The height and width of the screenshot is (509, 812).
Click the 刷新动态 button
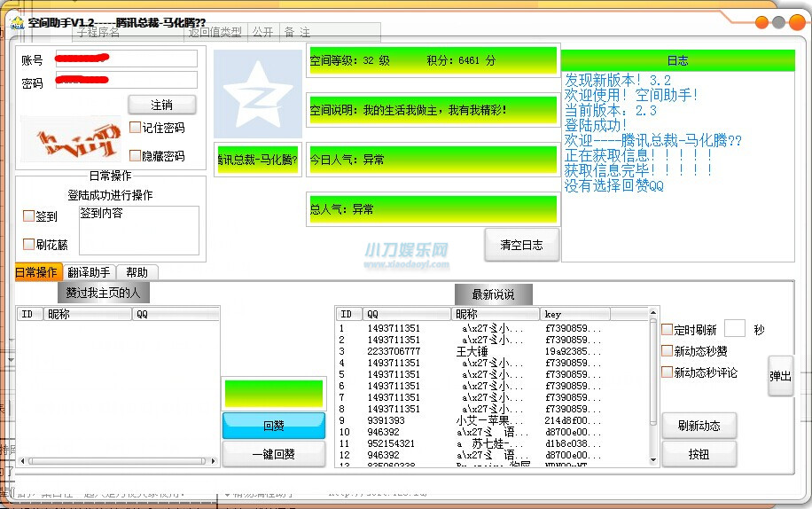[x=699, y=426]
